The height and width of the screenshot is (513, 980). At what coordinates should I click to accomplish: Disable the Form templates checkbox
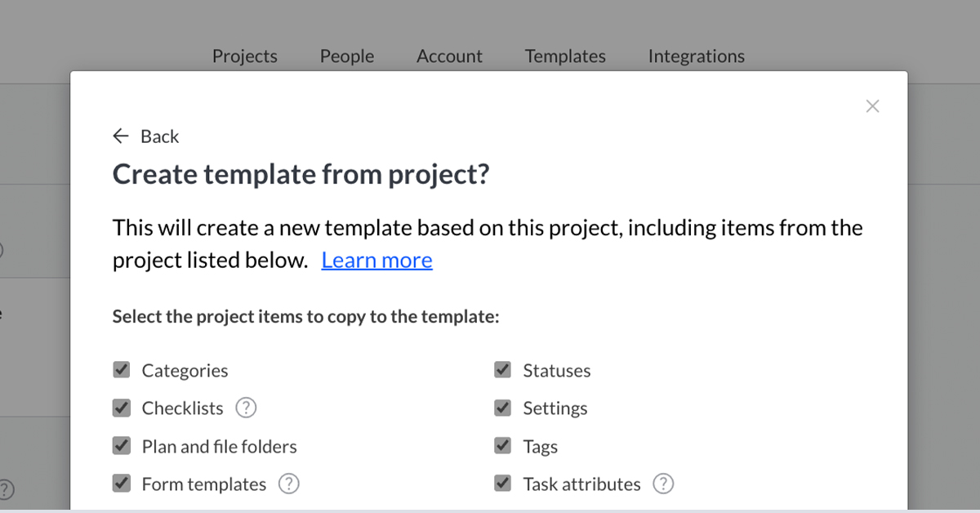122,484
